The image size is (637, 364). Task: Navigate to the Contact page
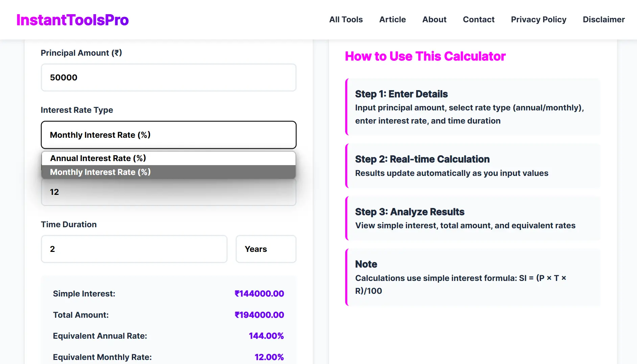[479, 20]
